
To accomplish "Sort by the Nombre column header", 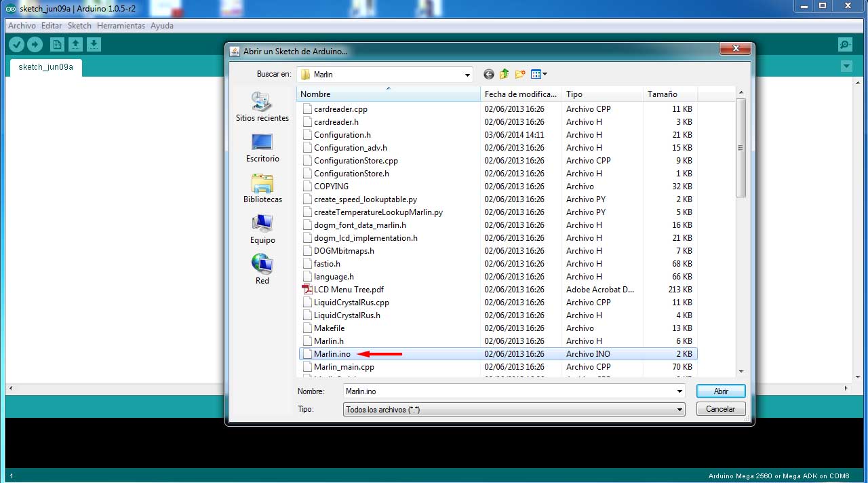I will pyautogui.click(x=389, y=94).
